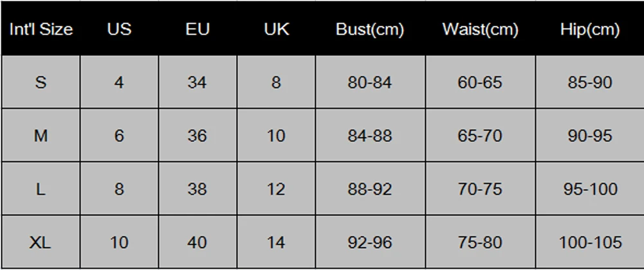Click the EU size 34 cell
The image size is (644, 270).
coord(198,82)
